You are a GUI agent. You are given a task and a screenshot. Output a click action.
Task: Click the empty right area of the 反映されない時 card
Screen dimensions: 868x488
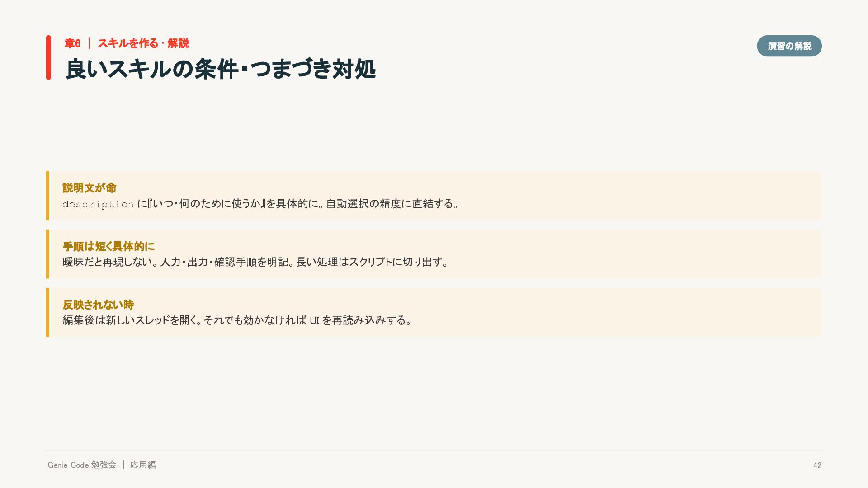[633, 312]
